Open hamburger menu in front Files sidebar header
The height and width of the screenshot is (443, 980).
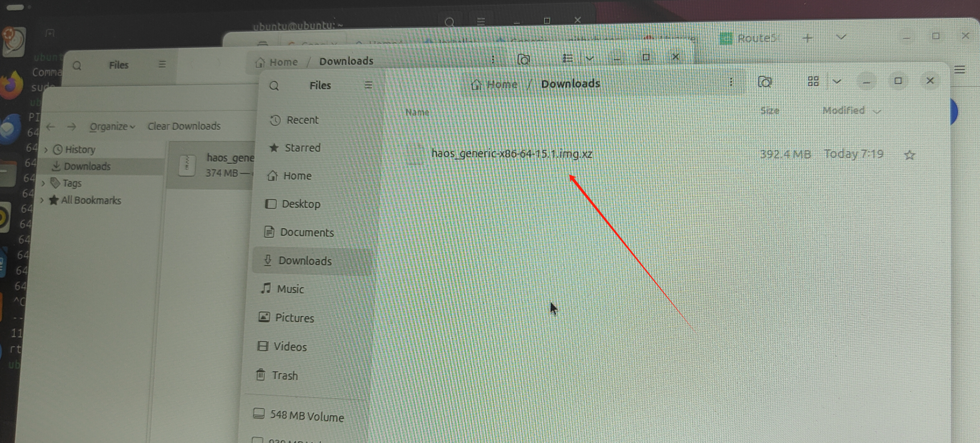[368, 85]
